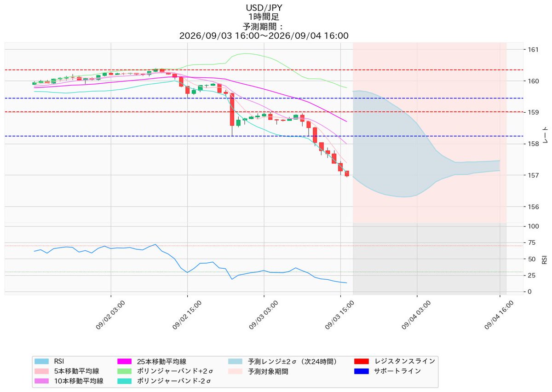This screenshot has height=392, width=552.
Task: Click the 158 price axis value
Action: pyautogui.click(x=534, y=144)
